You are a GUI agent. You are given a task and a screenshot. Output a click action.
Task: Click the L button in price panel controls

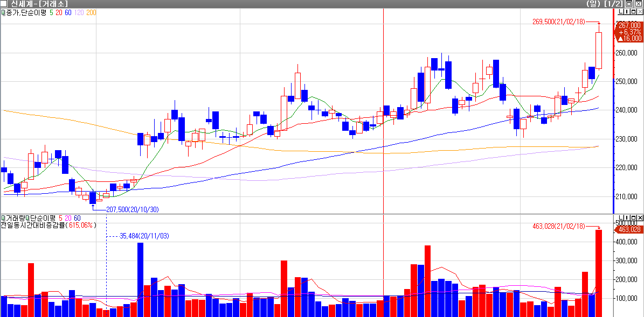coord(620,12)
